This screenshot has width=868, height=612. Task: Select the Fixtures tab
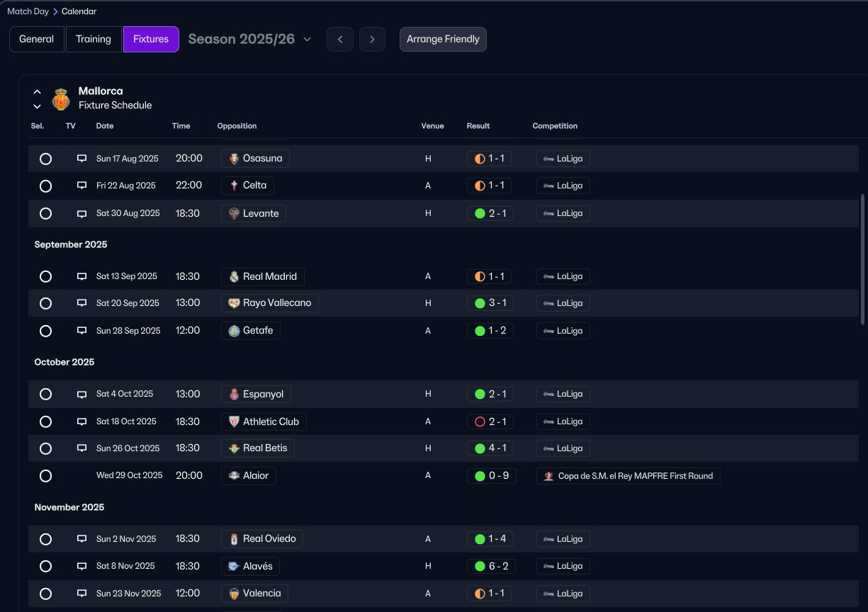coord(151,39)
